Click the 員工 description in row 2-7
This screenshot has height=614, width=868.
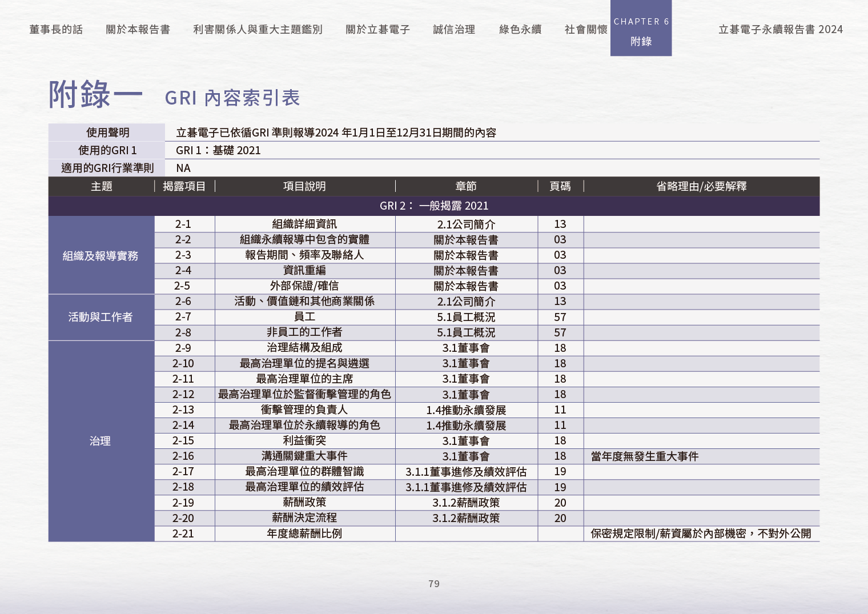coord(304,316)
